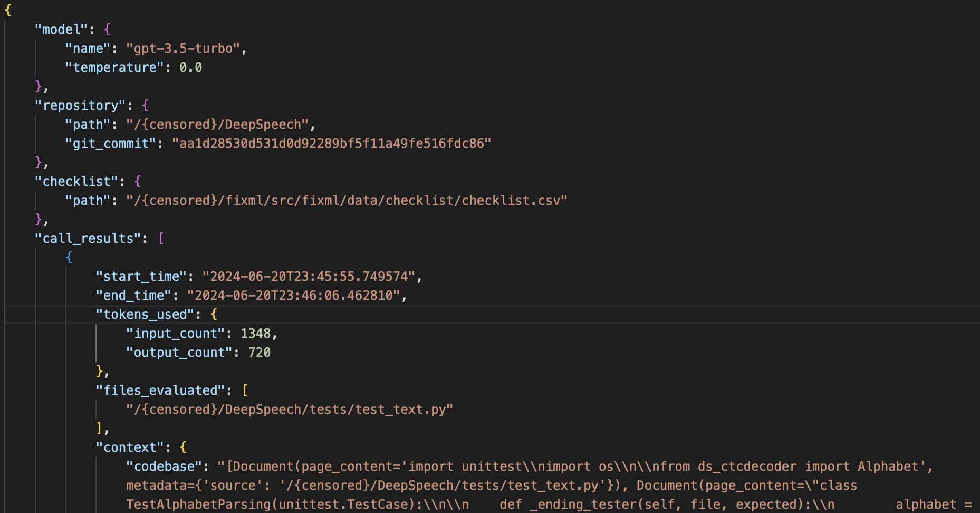Click the "files_evaluated" key
Image resolution: width=980 pixels, height=513 pixels.
click(160, 391)
